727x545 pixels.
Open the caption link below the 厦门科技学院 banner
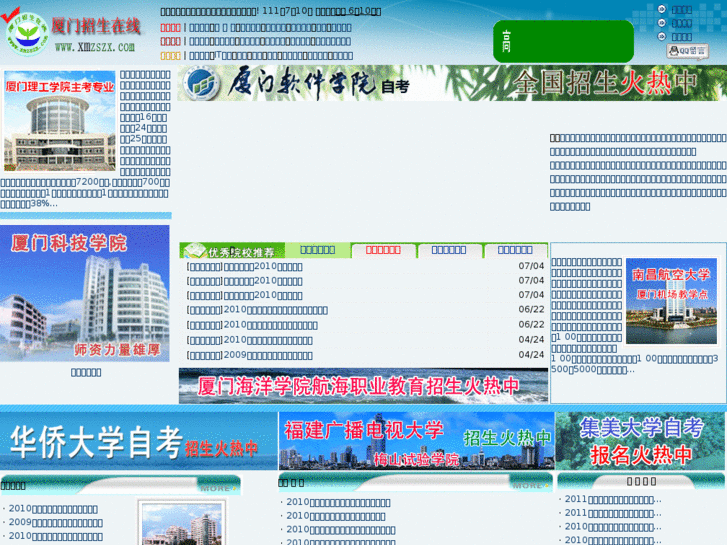[x=86, y=372]
